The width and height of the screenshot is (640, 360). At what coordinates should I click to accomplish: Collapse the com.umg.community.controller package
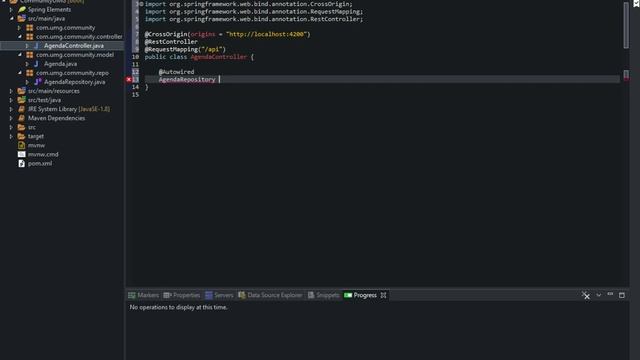(19, 37)
